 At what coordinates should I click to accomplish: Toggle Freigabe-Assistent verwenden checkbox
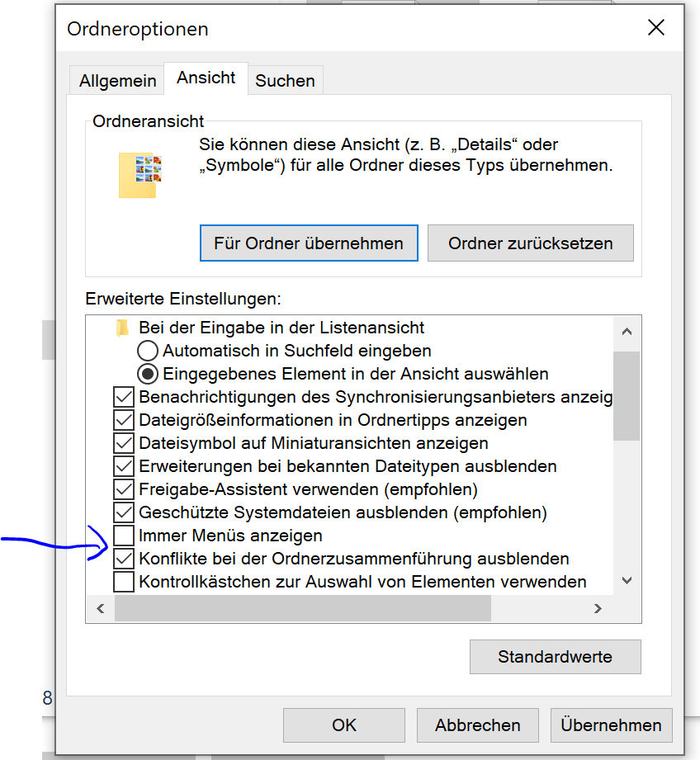(124, 489)
